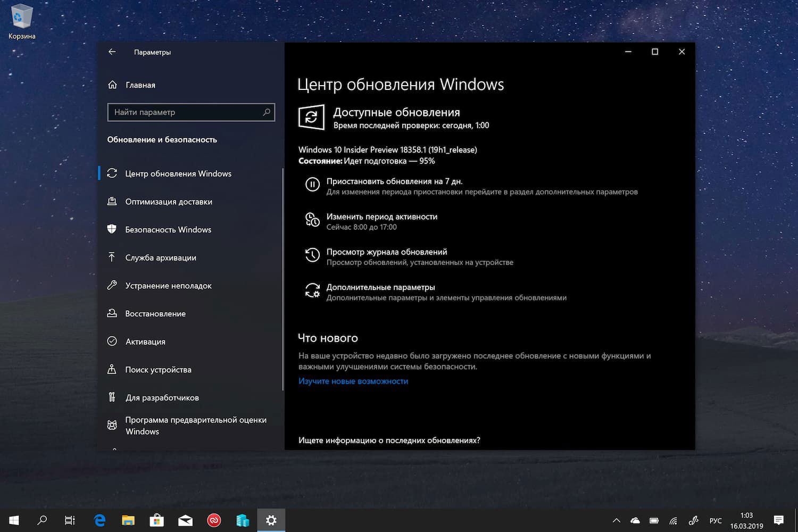
Task: Click the OneDrive cloud icon in system tray
Action: click(x=635, y=520)
